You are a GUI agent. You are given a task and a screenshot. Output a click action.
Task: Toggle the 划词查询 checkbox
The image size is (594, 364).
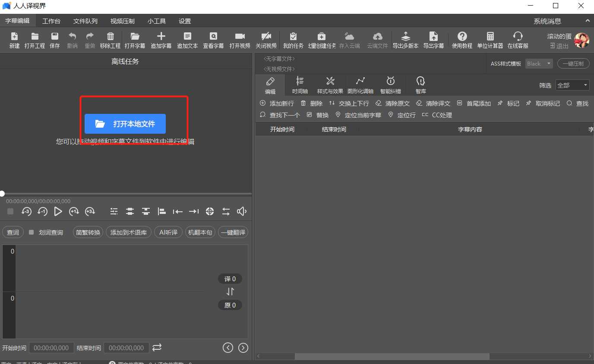[x=31, y=232]
